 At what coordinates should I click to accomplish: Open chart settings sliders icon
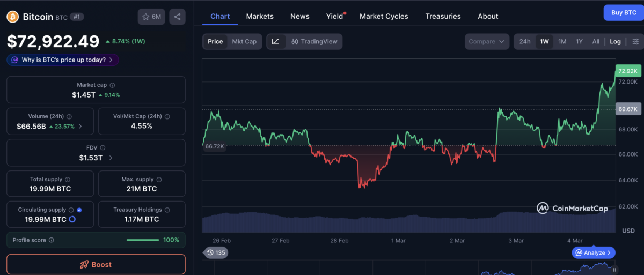(x=635, y=41)
